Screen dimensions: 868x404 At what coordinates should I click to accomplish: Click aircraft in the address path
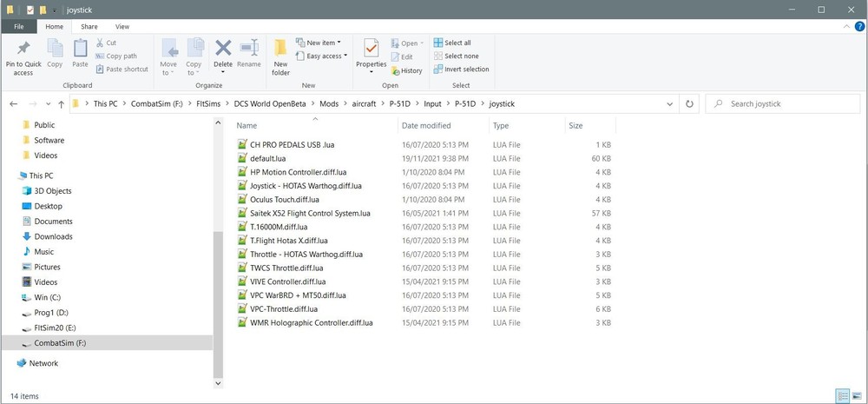coord(364,103)
